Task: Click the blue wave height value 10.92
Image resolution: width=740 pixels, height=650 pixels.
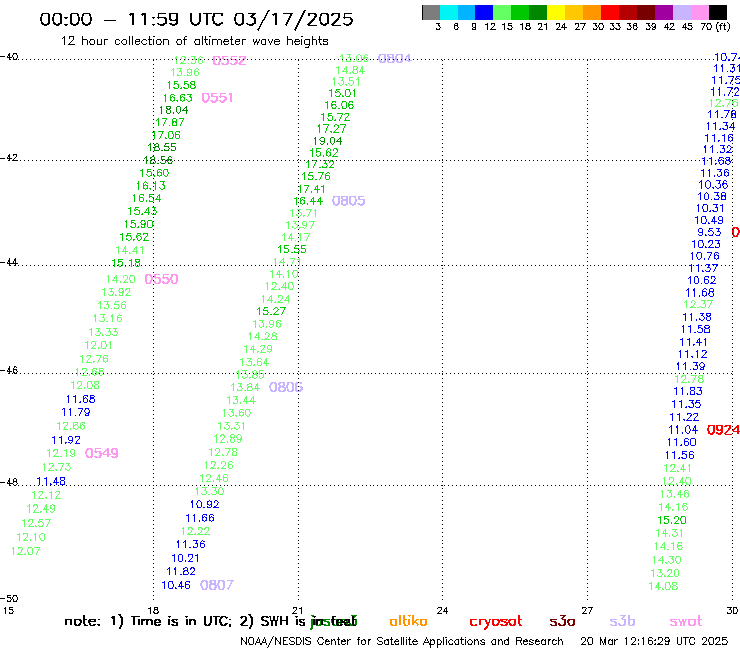Action: pyautogui.click(x=204, y=505)
